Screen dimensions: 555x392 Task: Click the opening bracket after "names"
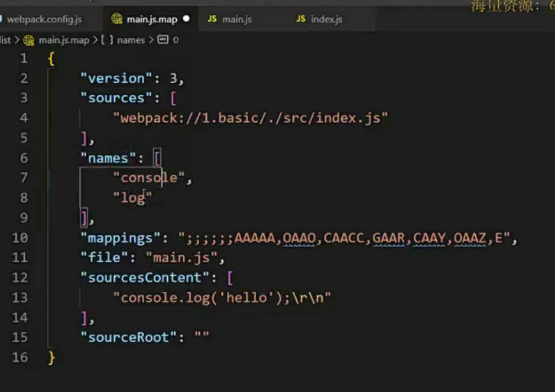pyautogui.click(x=157, y=158)
